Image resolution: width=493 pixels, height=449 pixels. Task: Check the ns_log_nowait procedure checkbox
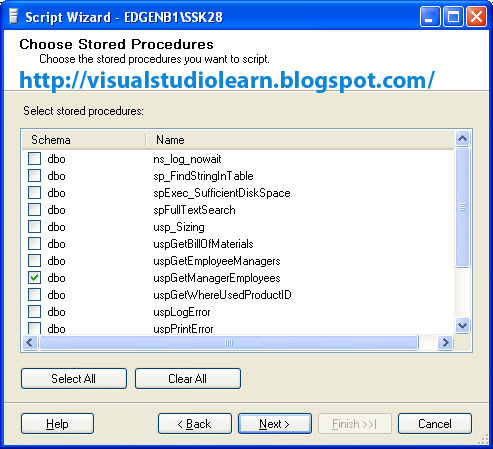tap(34, 159)
